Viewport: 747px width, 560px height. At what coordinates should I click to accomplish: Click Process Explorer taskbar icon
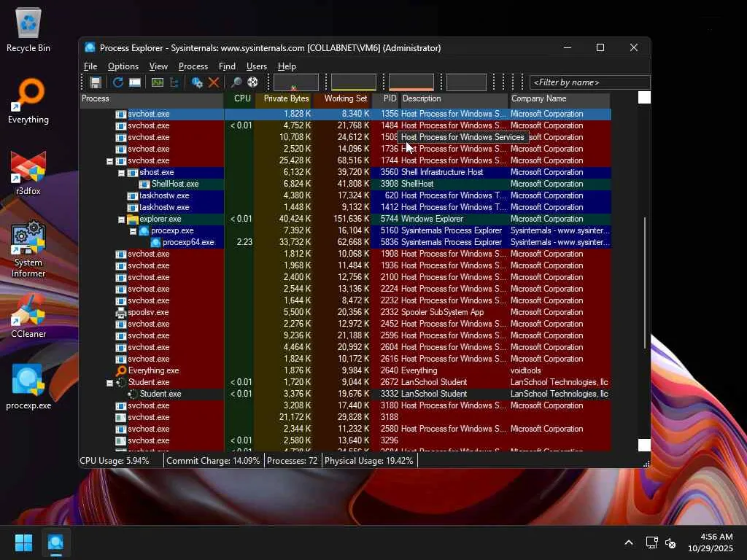point(55,542)
